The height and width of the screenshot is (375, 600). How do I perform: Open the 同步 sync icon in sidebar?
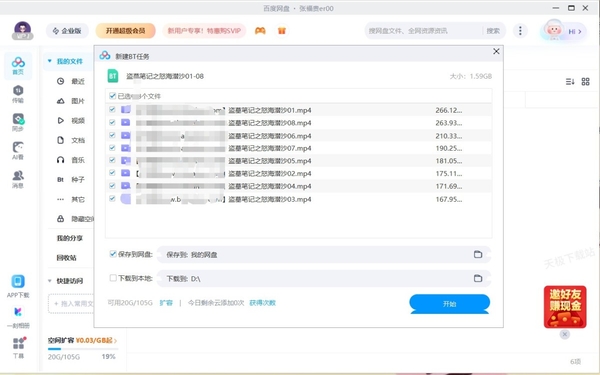coord(18,122)
